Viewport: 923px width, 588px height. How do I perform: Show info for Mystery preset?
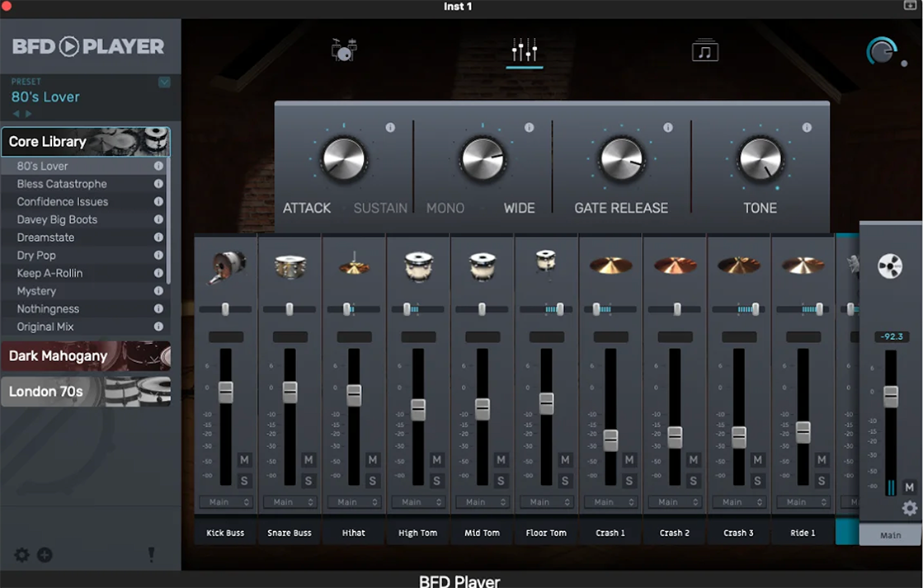(x=158, y=291)
